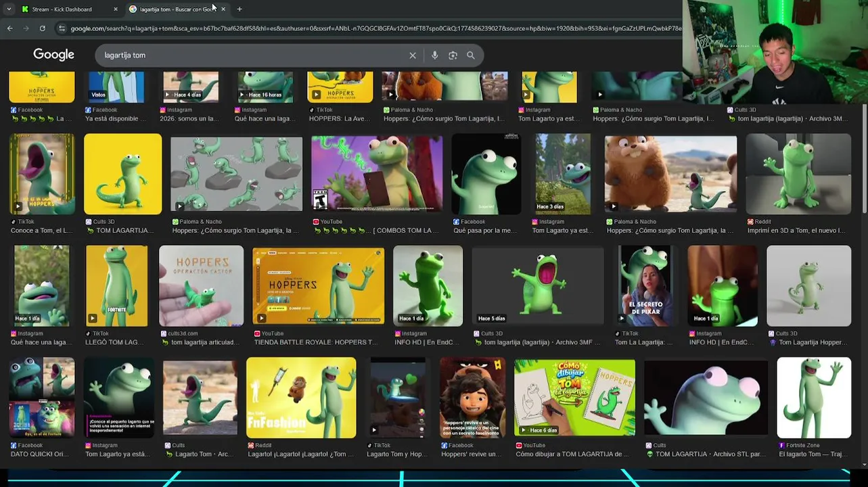This screenshot has height=487, width=868.
Task: Click the site info icon in address bar
Action: [62, 28]
